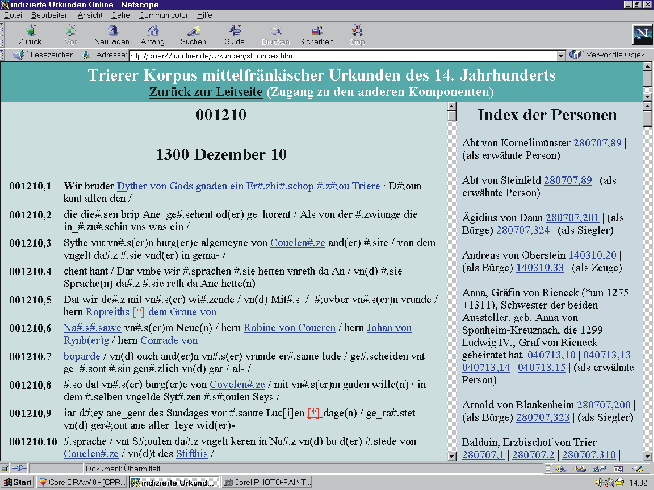The height and width of the screenshot is (490, 654).
Task: Click the volume icon in system tray
Action: (x=601, y=482)
